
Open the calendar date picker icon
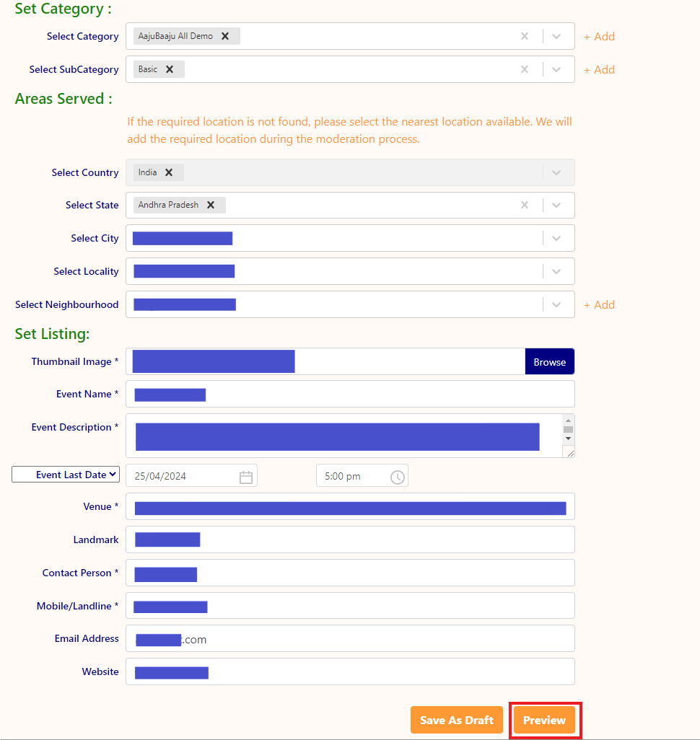(246, 477)
